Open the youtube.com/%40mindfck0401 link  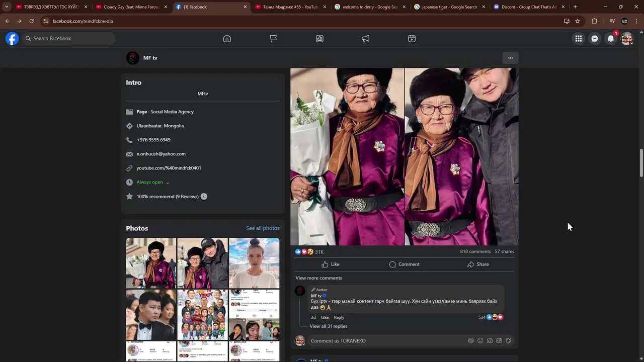coord(169,168)
